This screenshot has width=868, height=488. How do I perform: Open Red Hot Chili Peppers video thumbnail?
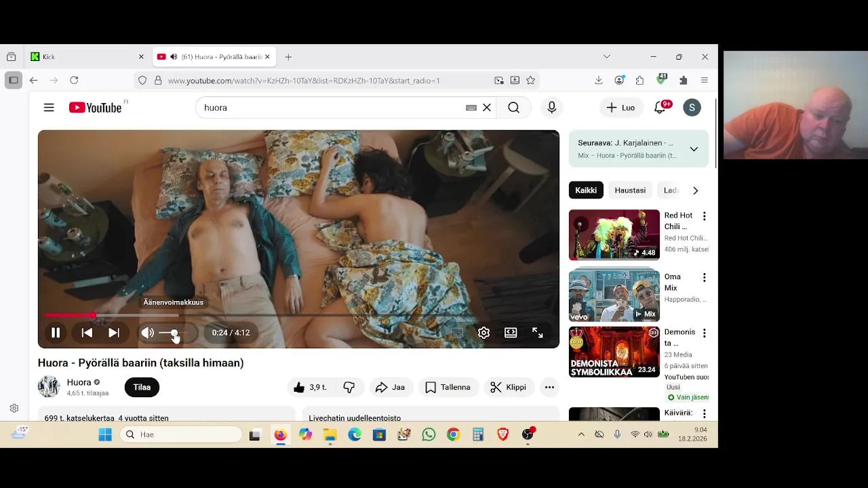614,235
